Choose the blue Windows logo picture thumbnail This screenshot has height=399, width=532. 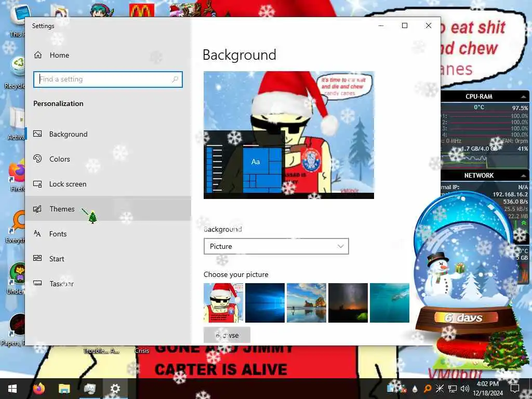pyautogui.click(x=265, y=303)
